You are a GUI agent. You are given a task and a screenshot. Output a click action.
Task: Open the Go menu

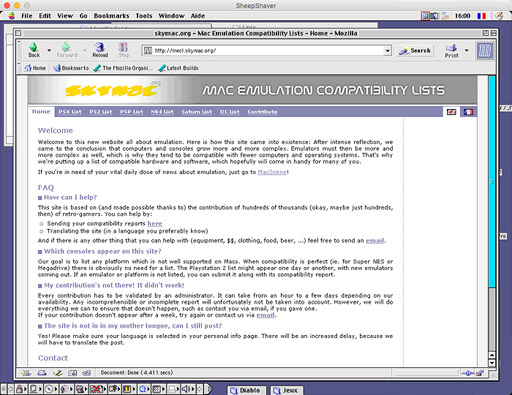pyautogui.click(x=83, y=16)
